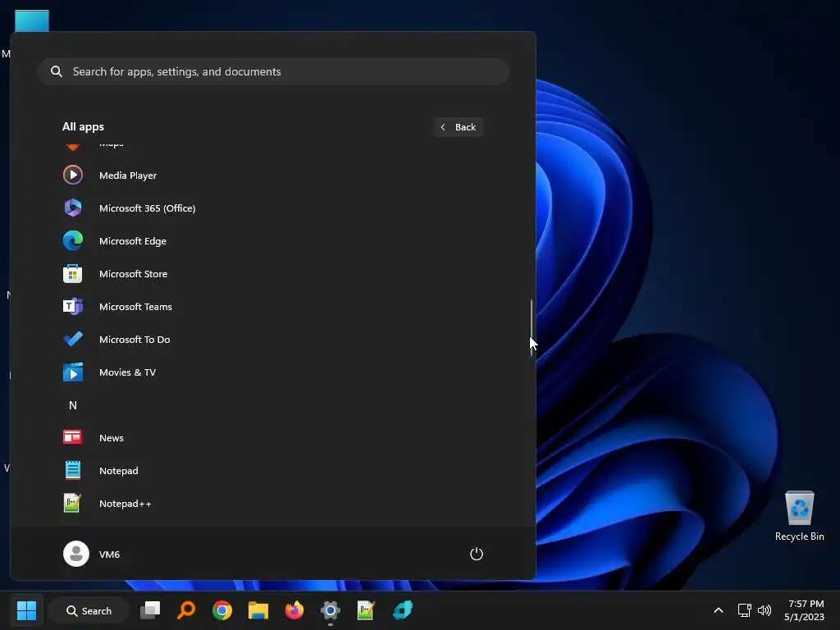
Task: Click the taskbar Search box
Action: pyautogui.click(x=89, y=610)
